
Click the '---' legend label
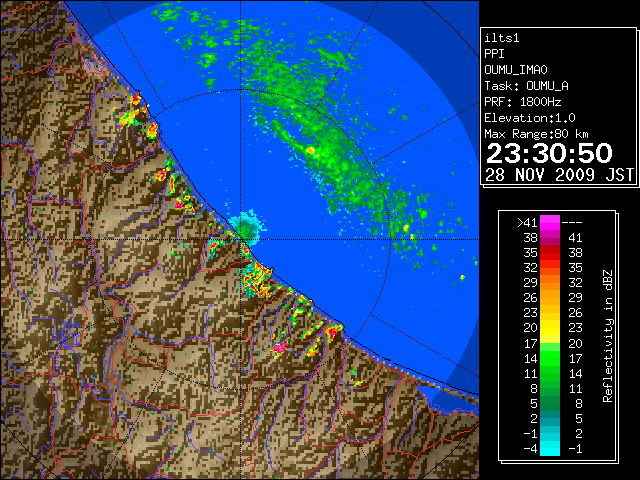tap(572, 222)
